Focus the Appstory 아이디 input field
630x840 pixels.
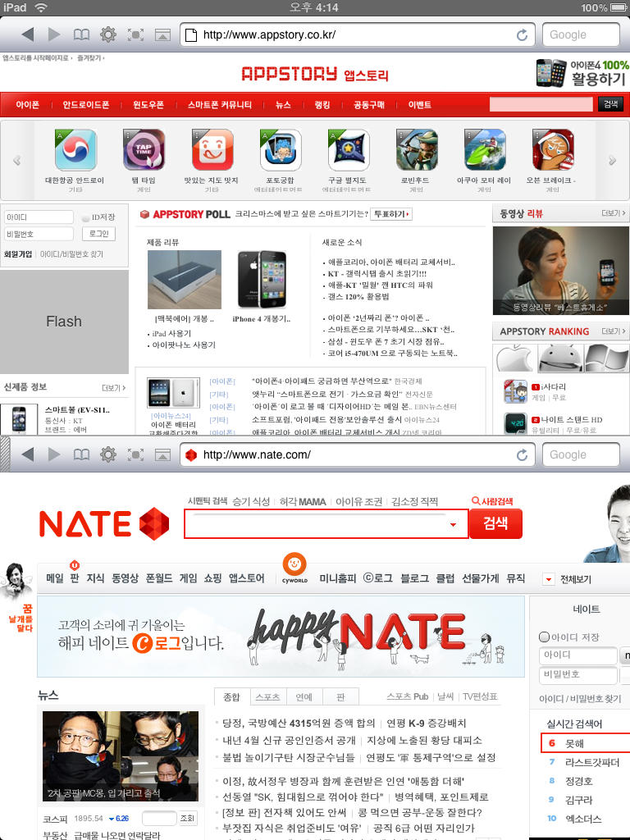pyautogui.click(x=39, y=217)
